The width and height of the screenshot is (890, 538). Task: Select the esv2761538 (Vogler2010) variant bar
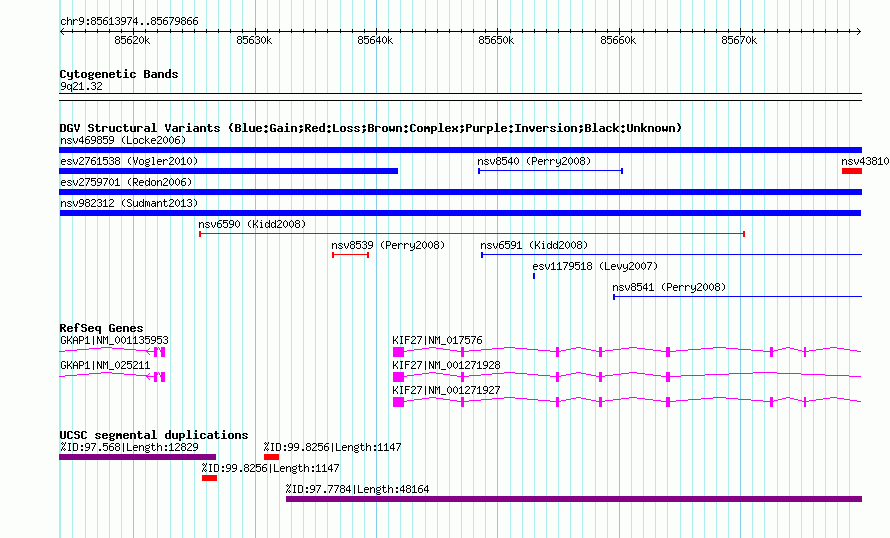click(x=229, y=171)
